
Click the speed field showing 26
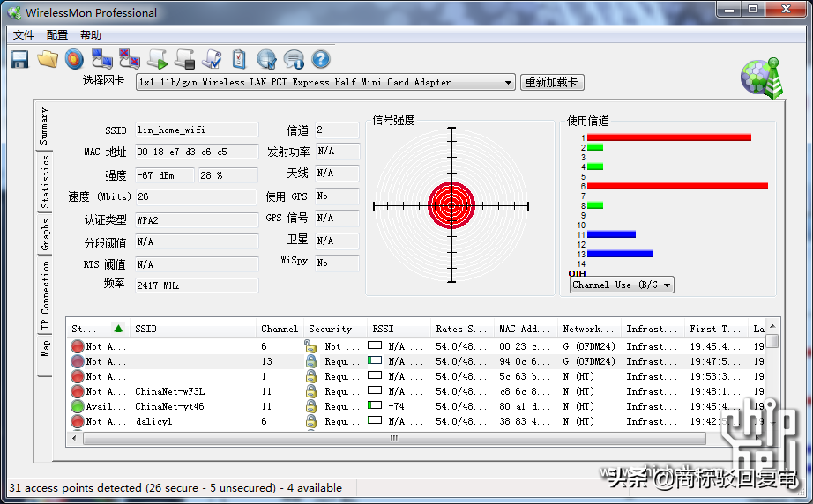[x=196, y=196]
